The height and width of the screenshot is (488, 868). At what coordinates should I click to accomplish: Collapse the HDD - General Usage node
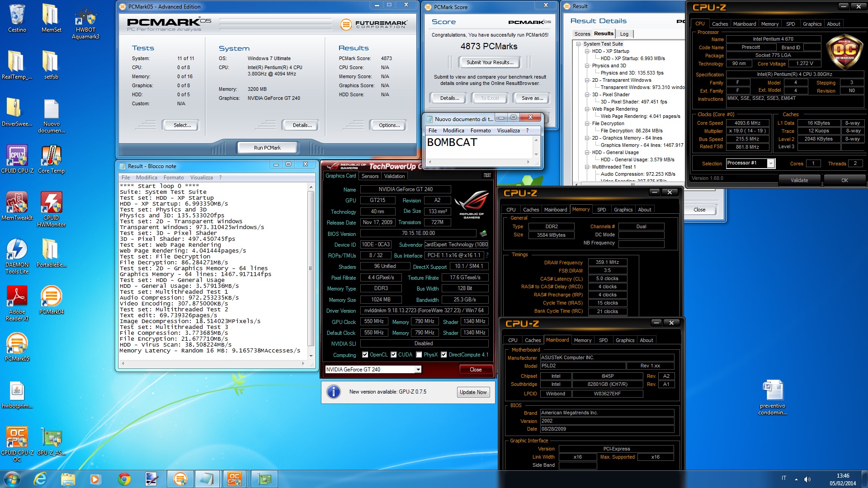coord(587,152)
